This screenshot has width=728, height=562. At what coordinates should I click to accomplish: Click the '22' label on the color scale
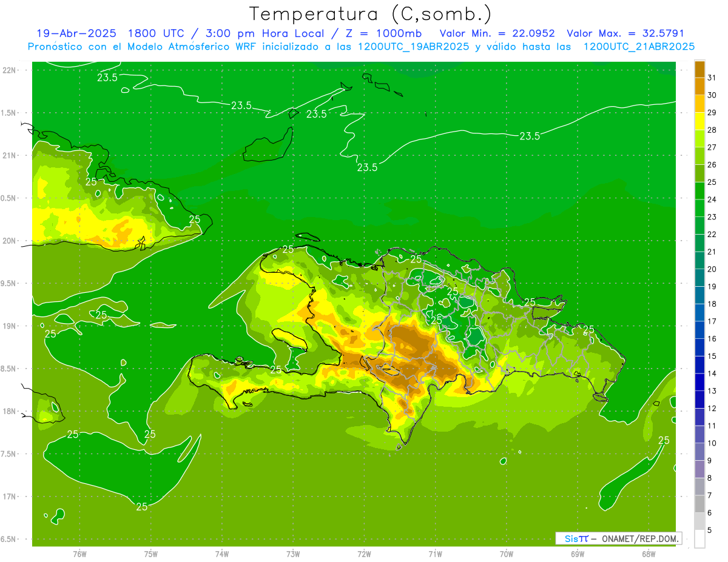tap(712, 234)
